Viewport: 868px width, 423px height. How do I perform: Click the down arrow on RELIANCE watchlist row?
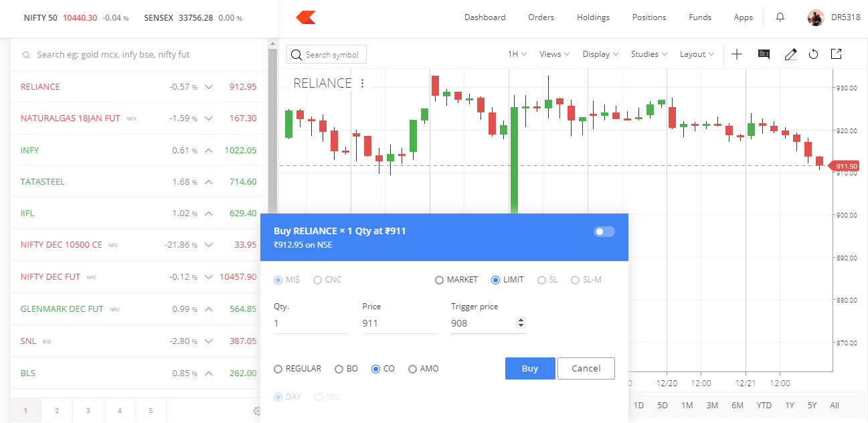pyautogui.click(x=209, y=87)
